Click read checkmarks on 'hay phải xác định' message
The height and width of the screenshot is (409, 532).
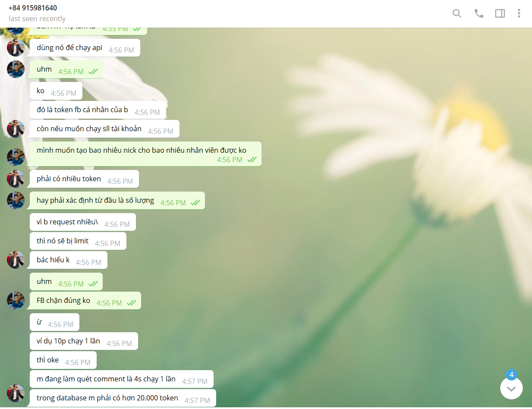[195, 203]
